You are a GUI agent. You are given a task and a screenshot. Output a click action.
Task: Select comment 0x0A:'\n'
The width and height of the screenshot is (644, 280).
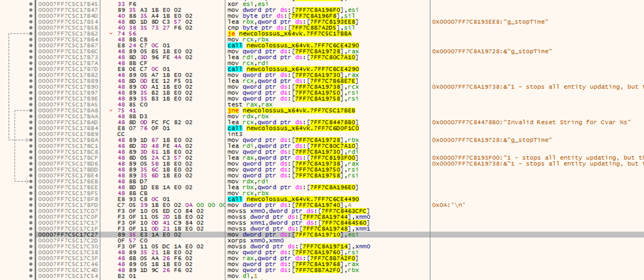point(448,206)
